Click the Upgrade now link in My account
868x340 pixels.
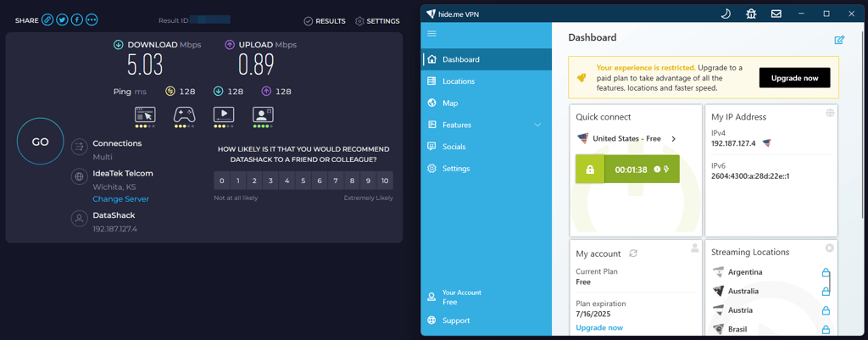point(599,328)
